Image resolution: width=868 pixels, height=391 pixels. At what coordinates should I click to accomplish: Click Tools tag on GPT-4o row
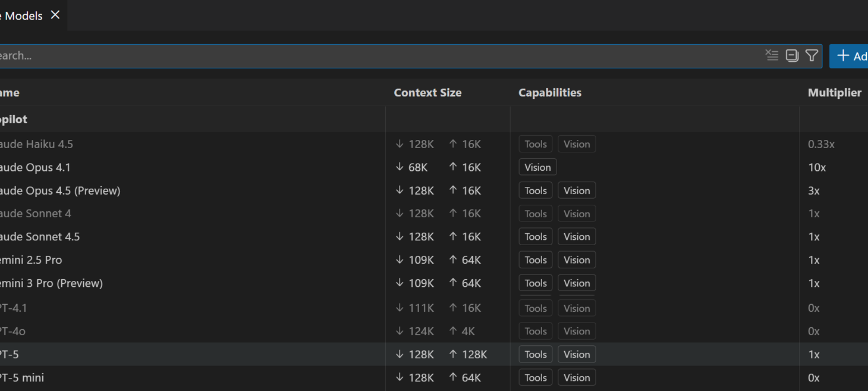point(536,331)
